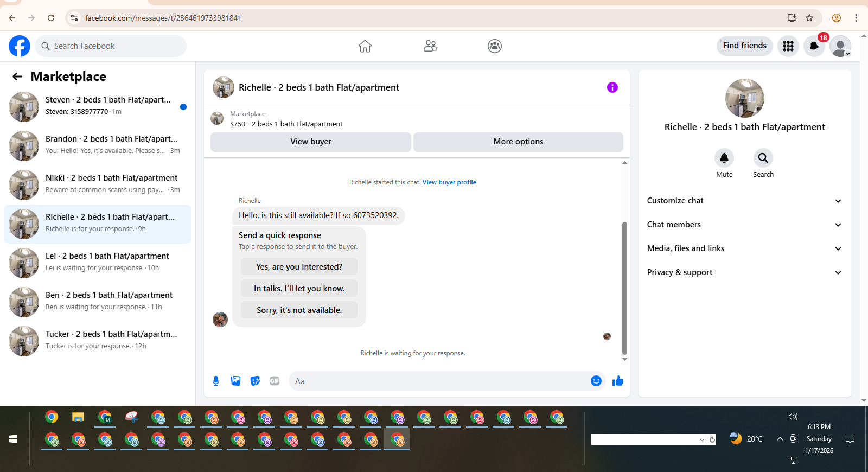Send quick reply 'In talks. I'll let you know.'

pos(299,289)
